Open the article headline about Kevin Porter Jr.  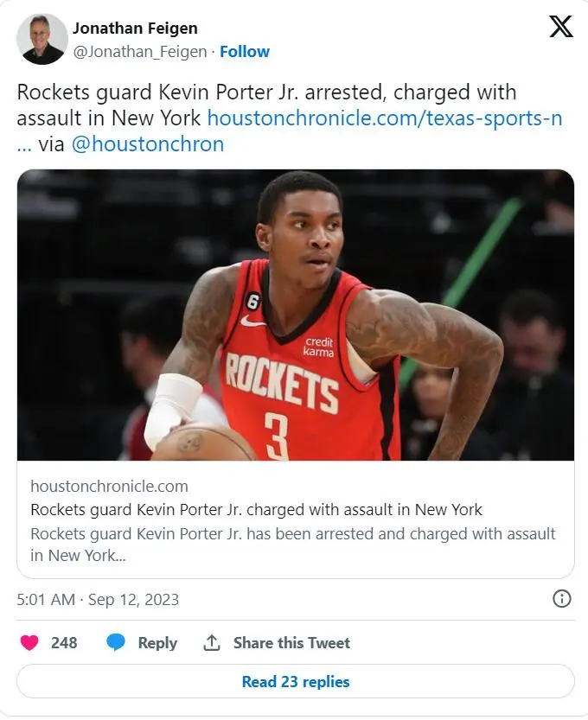pos(256,510)
